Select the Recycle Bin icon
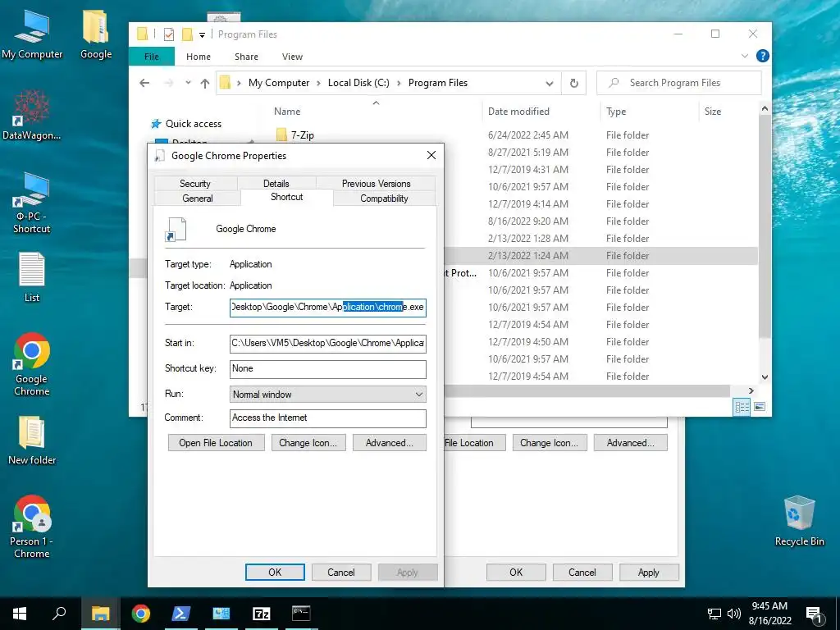Screen dimensions: 840x630 tap(799, 521)
